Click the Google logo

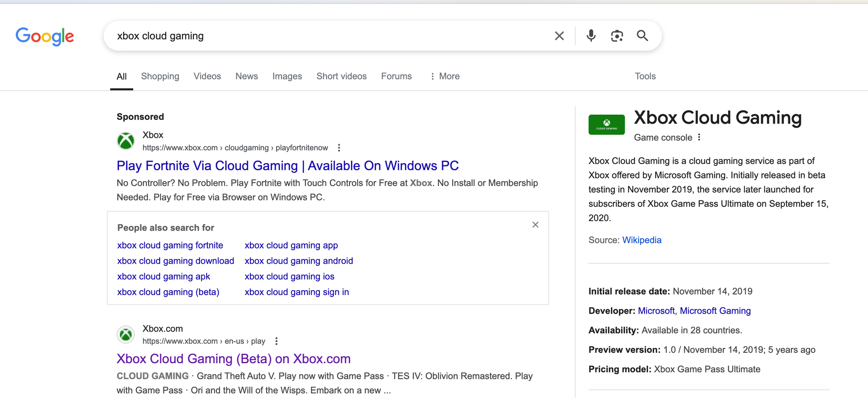(45, 36)
